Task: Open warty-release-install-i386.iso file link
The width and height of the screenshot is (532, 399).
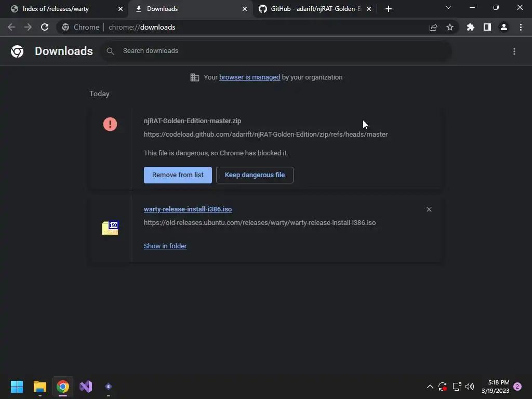Action: [188, 209]
